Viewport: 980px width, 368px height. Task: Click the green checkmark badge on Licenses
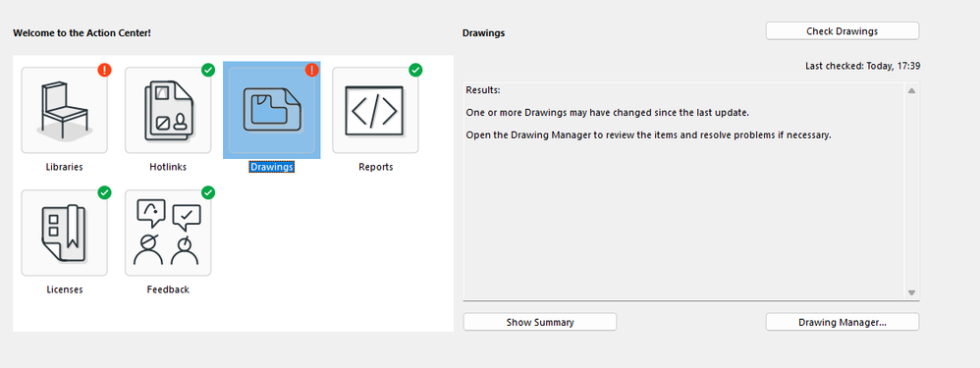[x=104, y=192]
